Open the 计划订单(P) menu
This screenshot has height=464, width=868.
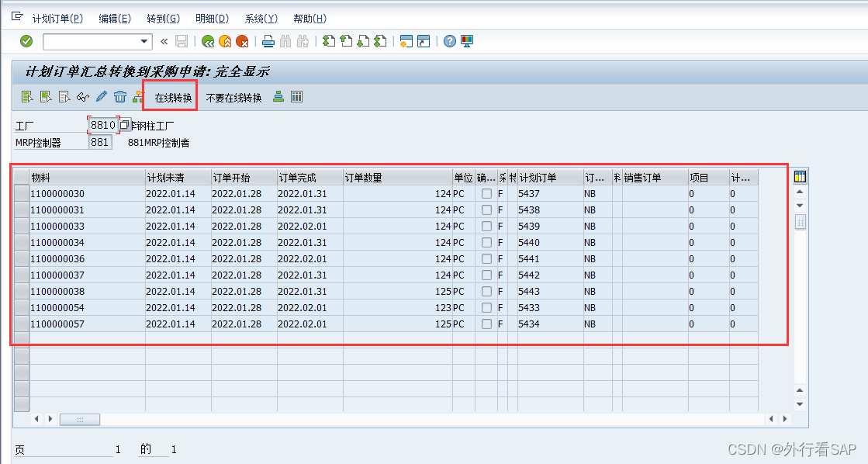point(57,19)
